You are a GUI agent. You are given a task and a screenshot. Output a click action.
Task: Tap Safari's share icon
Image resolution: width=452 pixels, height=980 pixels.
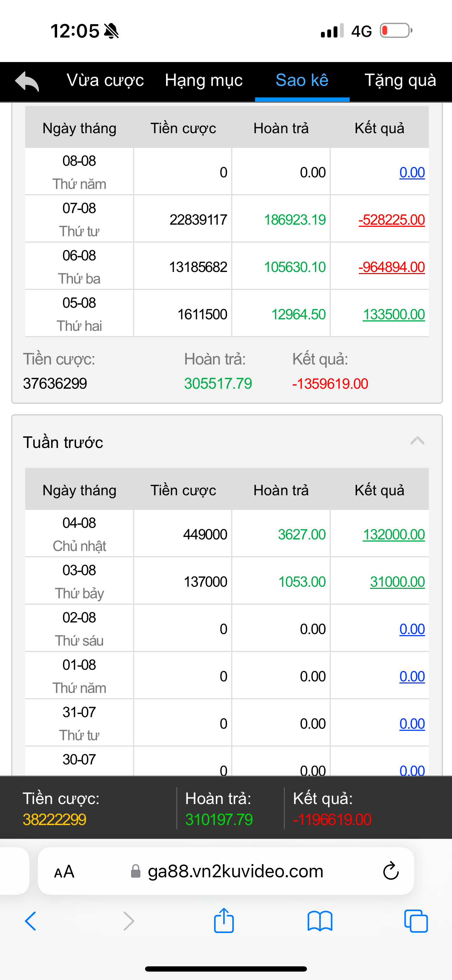(224, 921)
